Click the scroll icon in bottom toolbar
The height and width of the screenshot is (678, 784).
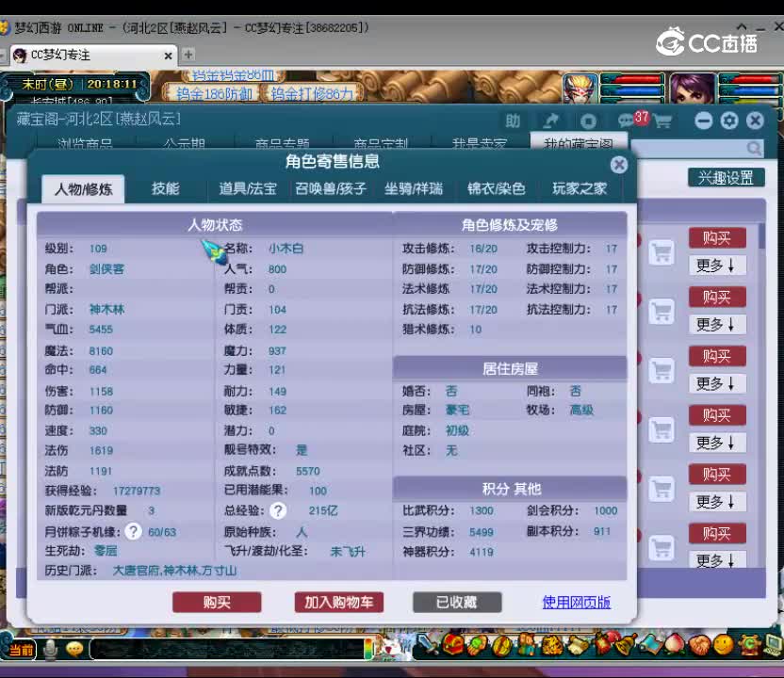578,645
